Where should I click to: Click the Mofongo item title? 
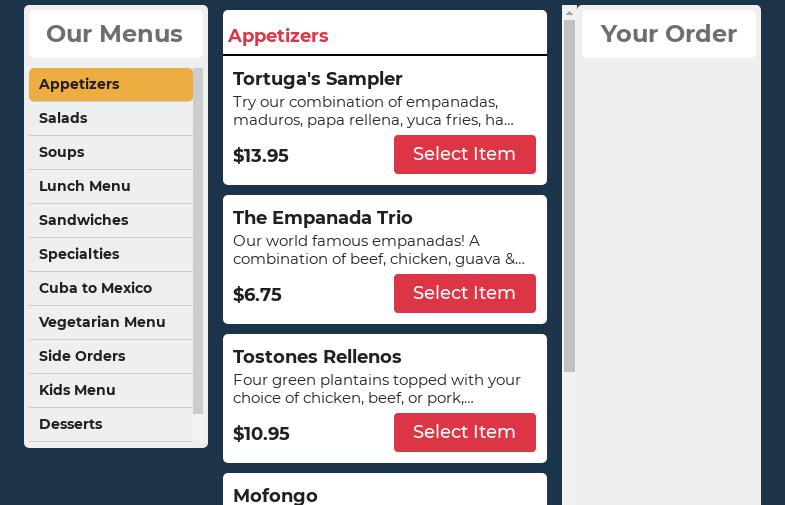coord(275,495)
